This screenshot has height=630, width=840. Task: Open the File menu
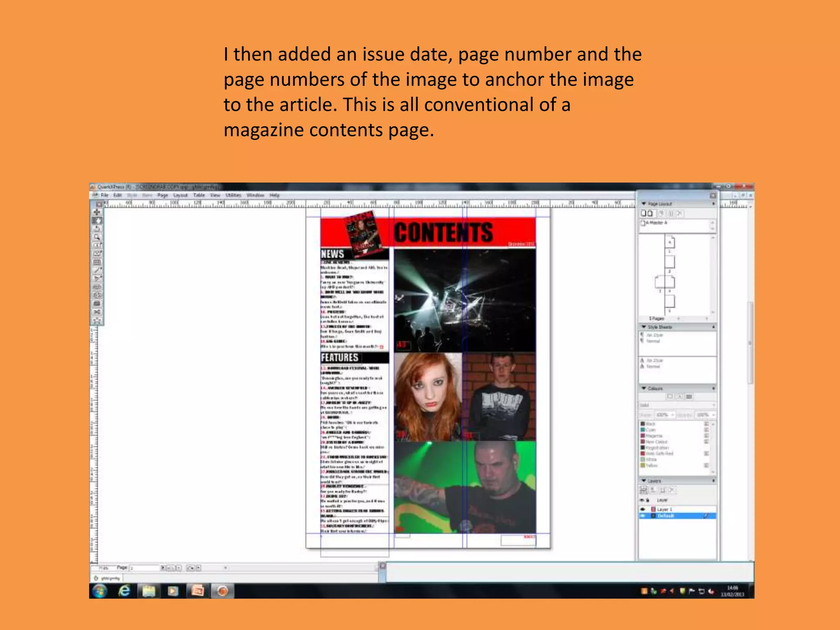click(x=105, y=195)
